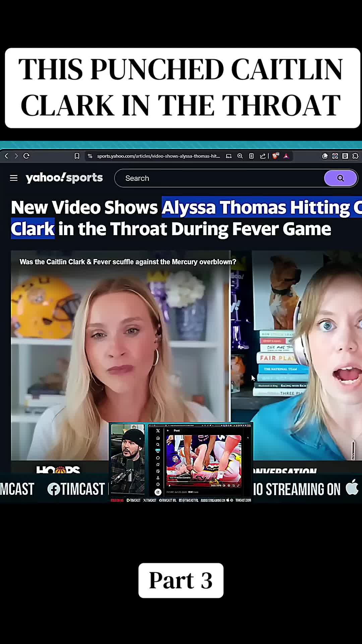Bookmark this page with the bookmark icon

[x=77, y=156]
